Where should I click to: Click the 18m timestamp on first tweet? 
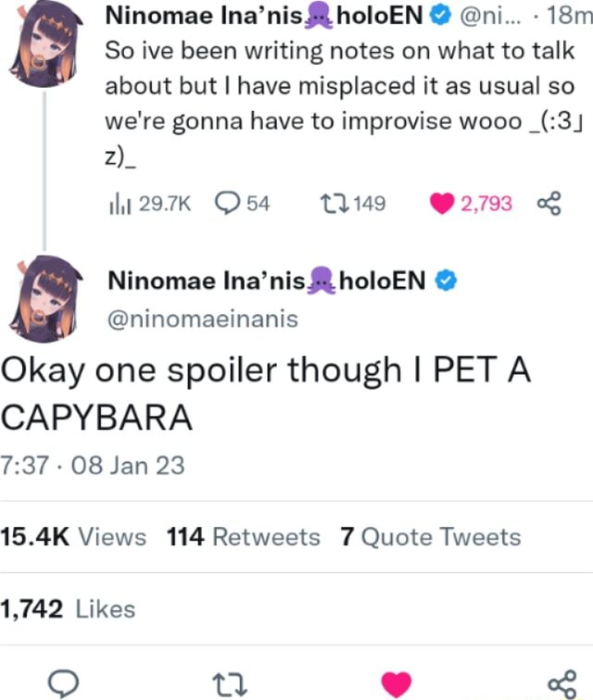[574, 16]
